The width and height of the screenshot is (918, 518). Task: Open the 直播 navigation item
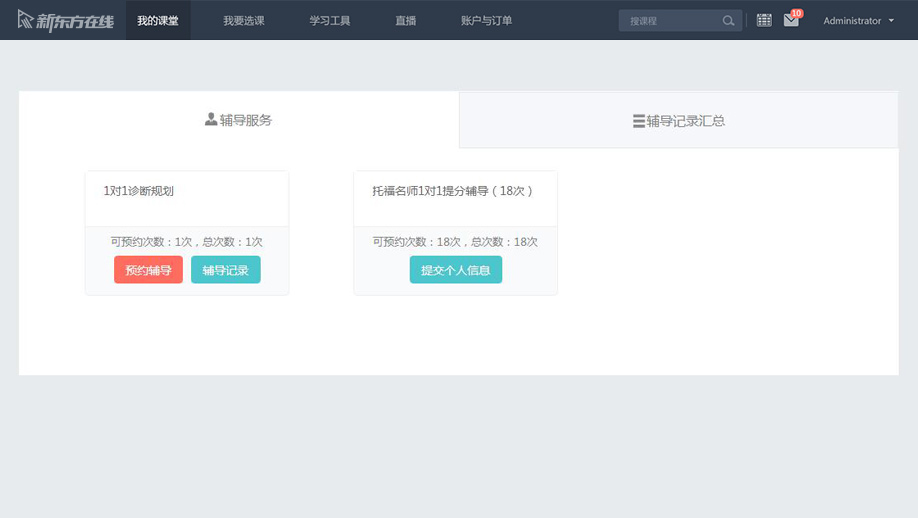[406, 20]
